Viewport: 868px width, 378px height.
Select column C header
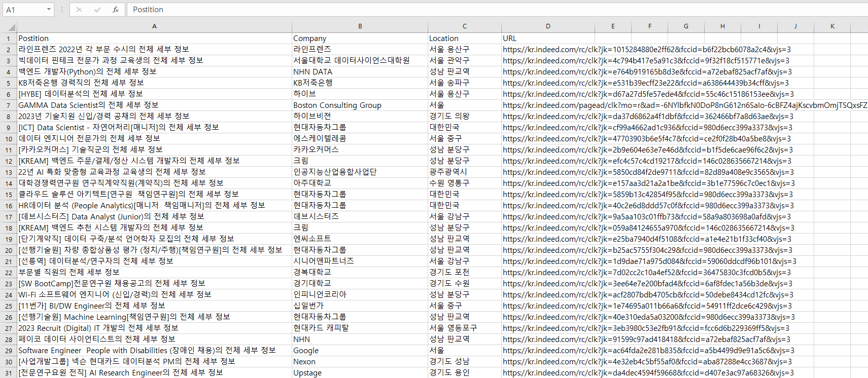464,27
